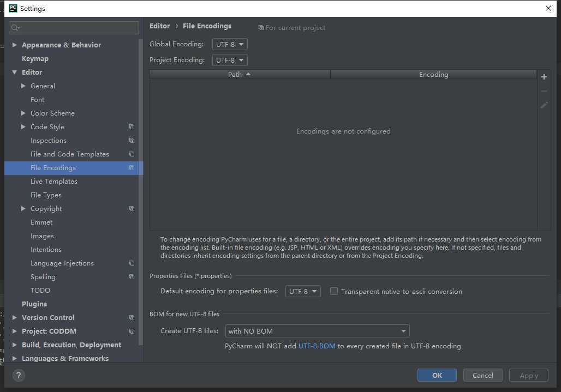Expand the Code Style node arrow
Screen dimensions: 561x392
(23, 126)
